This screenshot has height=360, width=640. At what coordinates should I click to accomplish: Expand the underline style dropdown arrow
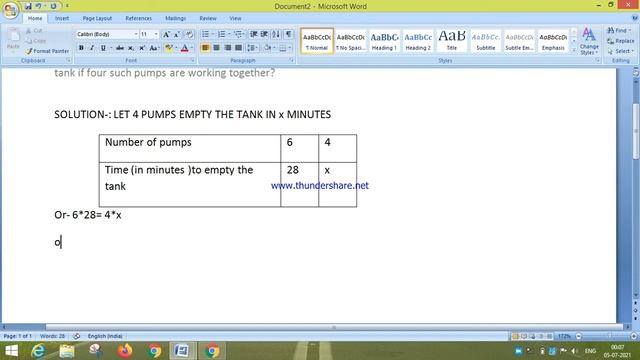click(110, 48)
